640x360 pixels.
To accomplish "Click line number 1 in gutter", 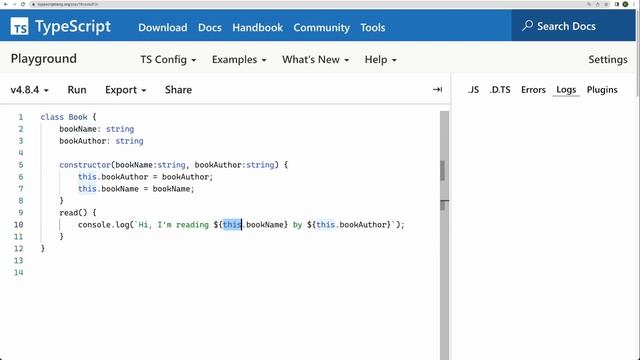I will (20, 117).
